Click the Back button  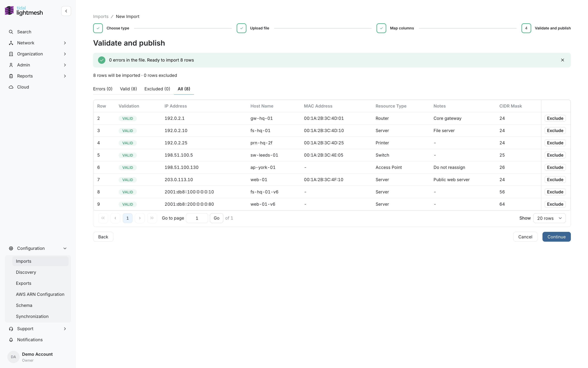103,237
